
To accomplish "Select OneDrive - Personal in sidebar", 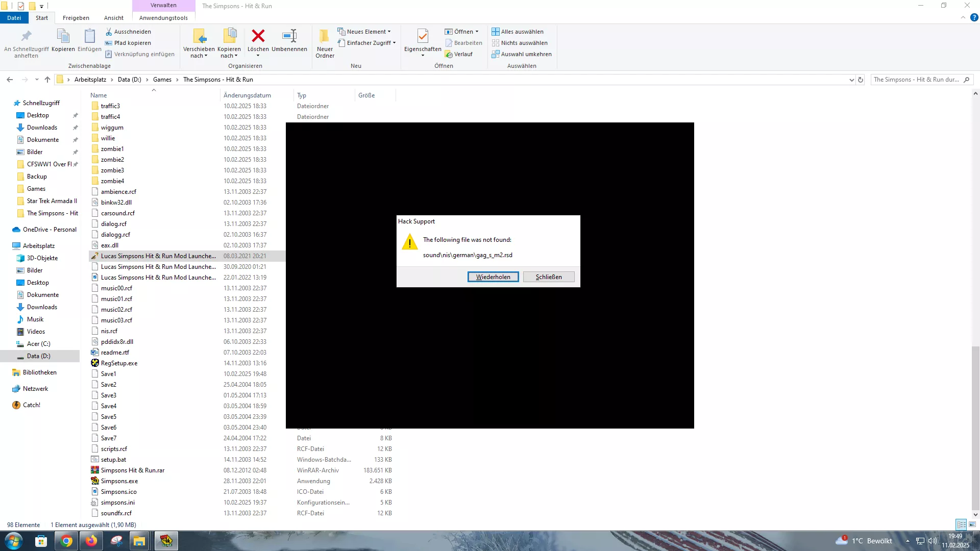I will [50, 230].
